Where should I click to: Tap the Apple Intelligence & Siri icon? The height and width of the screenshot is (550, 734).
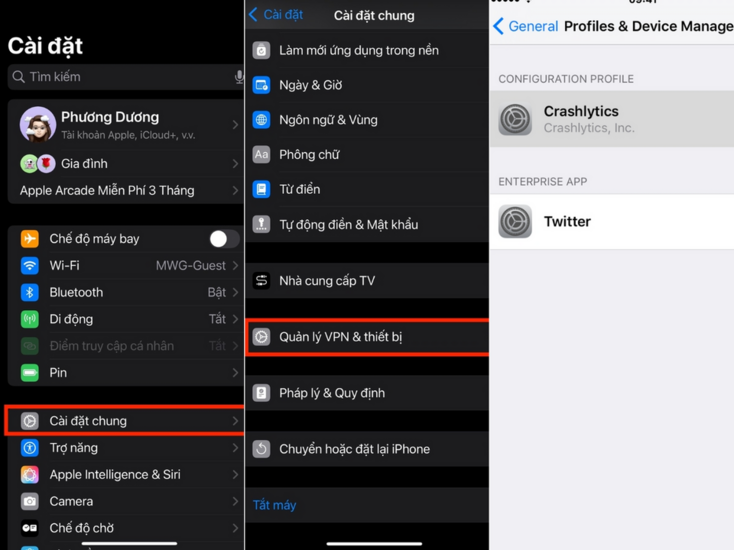tap(30, 475)
